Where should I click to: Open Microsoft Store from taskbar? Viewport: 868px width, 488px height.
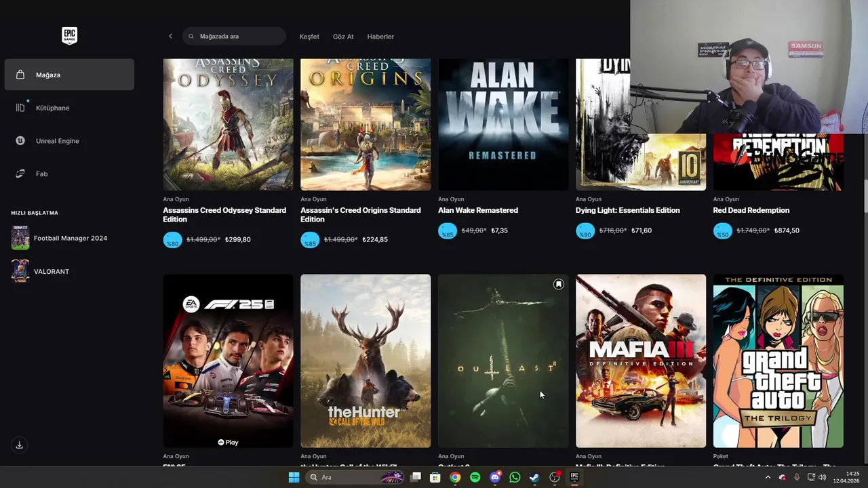tap(435, 477)
